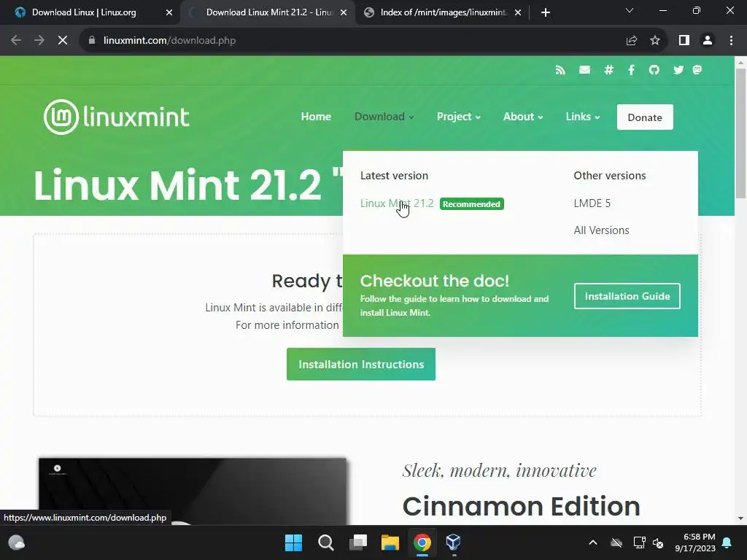Viewport: 747px width, 560px height.
Task: Close the Index of /mint tab
Action: (518, 12)
